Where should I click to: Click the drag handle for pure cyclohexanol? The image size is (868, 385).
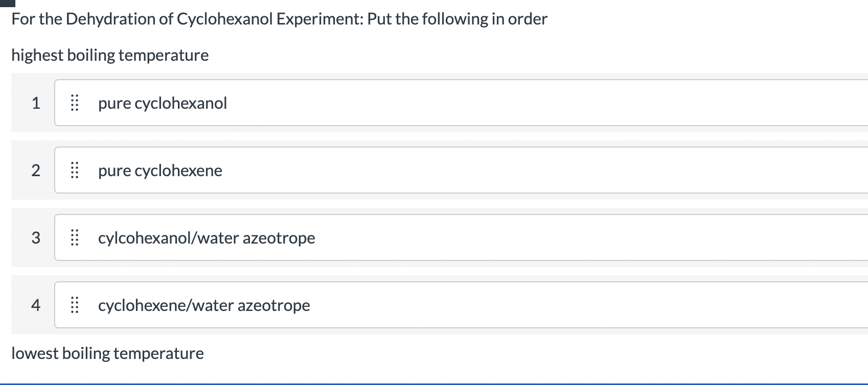[x=75, y=103]
